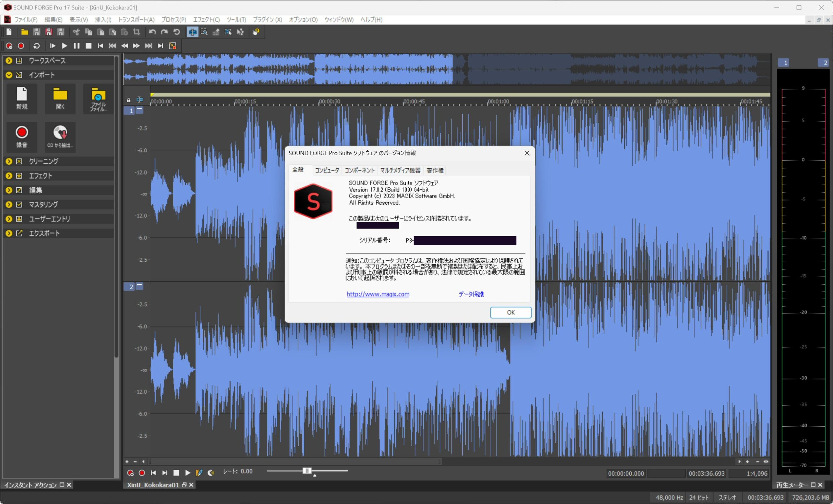
Task: Click Rewind in the main transport toolbar
Action: pyautogui.click(x=124, y=46)
